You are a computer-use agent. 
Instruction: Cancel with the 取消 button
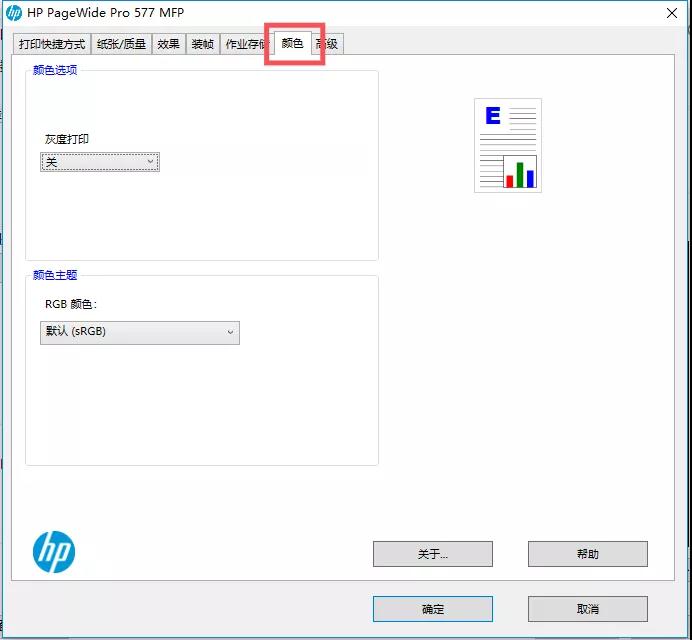(x=587, y=609)
